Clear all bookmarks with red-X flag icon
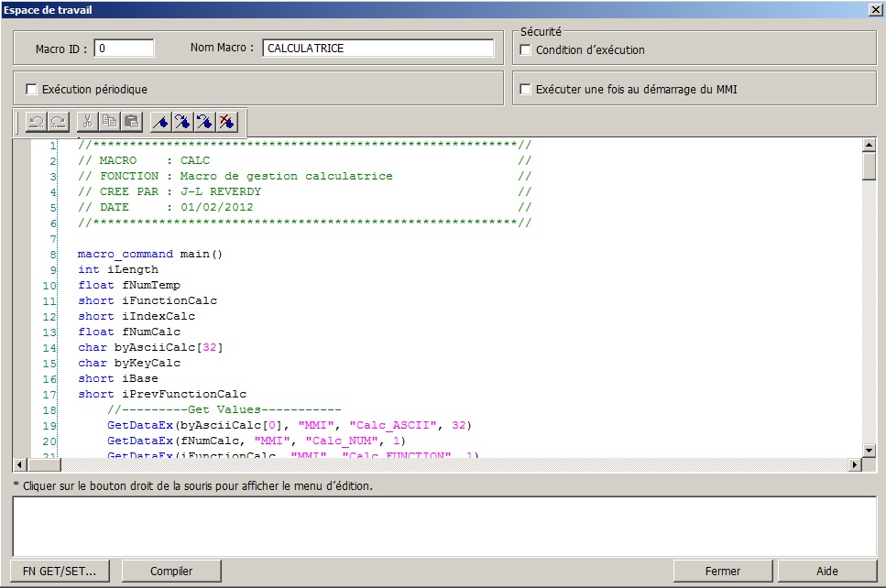 226,121
